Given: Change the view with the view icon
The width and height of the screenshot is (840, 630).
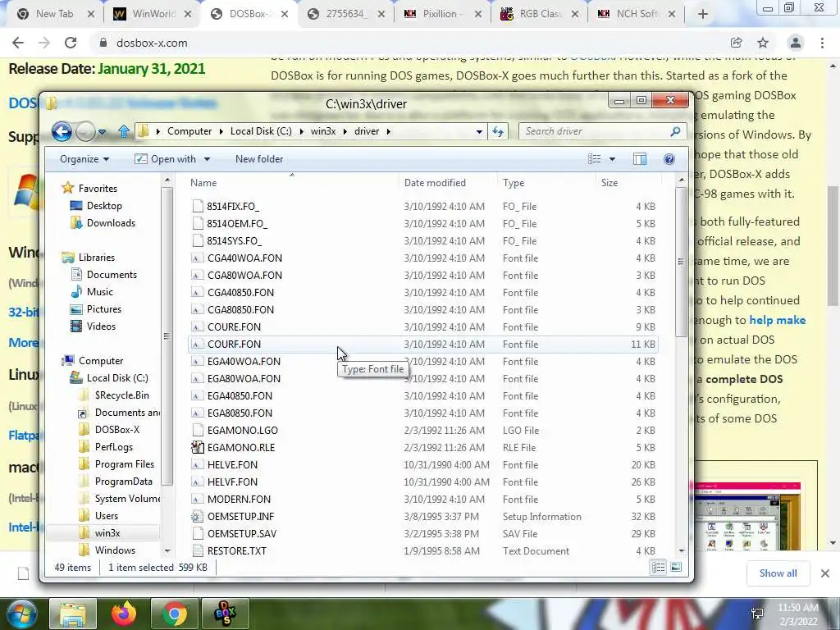Looking at the screenshot, I should click(x=594, y=159).
